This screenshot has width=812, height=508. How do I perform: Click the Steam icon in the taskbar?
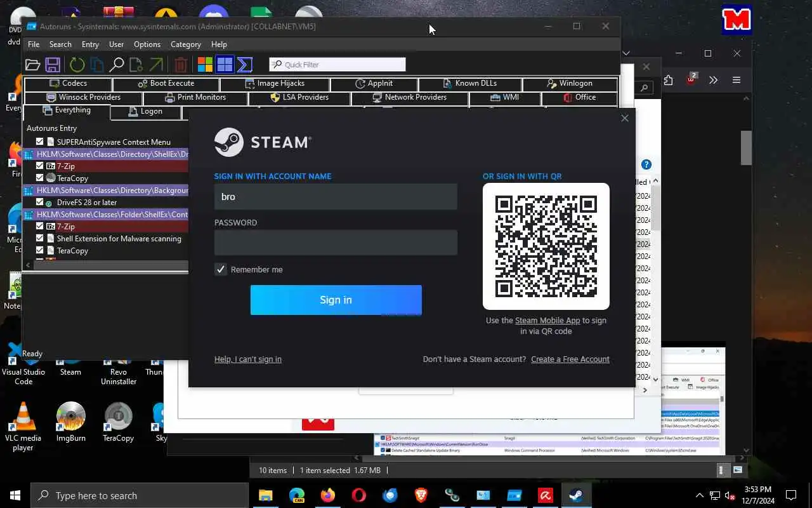click(x=577, y=495)
